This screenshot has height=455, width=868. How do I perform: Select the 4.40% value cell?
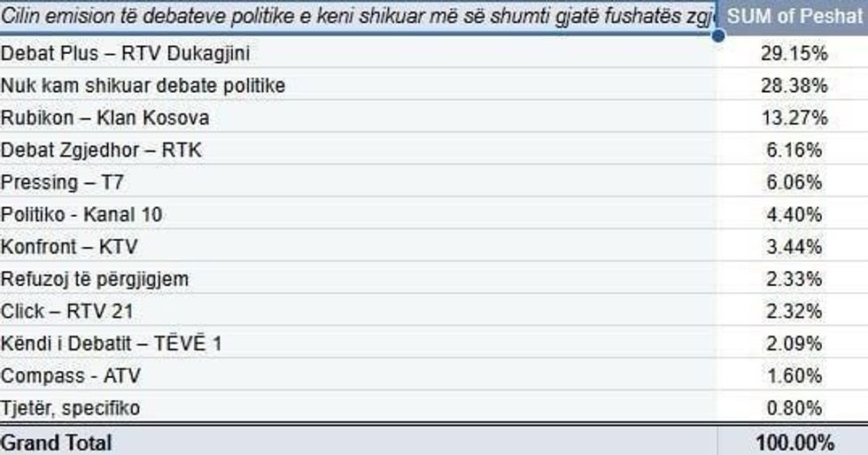793,214
